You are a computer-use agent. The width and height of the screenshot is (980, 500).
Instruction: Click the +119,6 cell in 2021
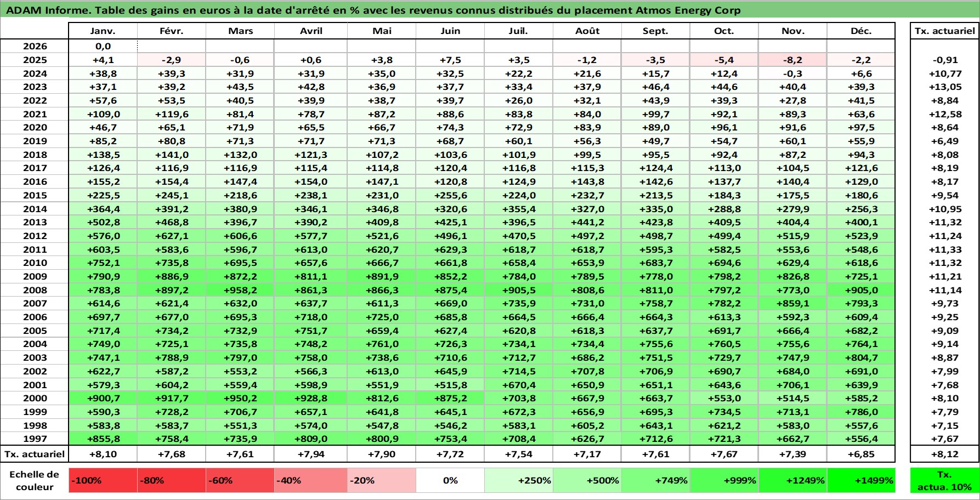pos(172,114)
